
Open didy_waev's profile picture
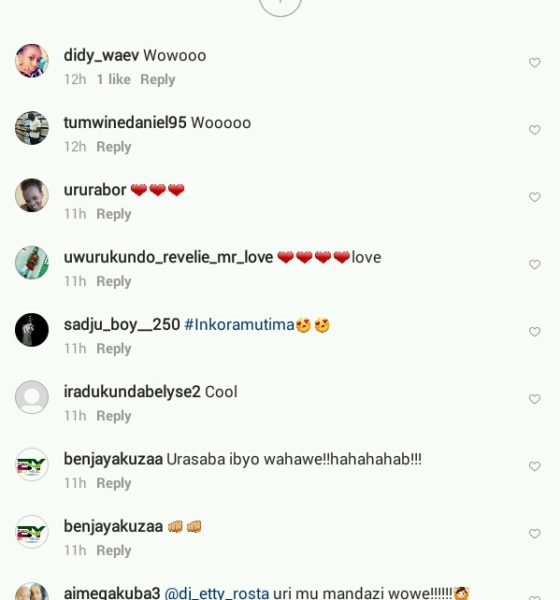[32, 60]
